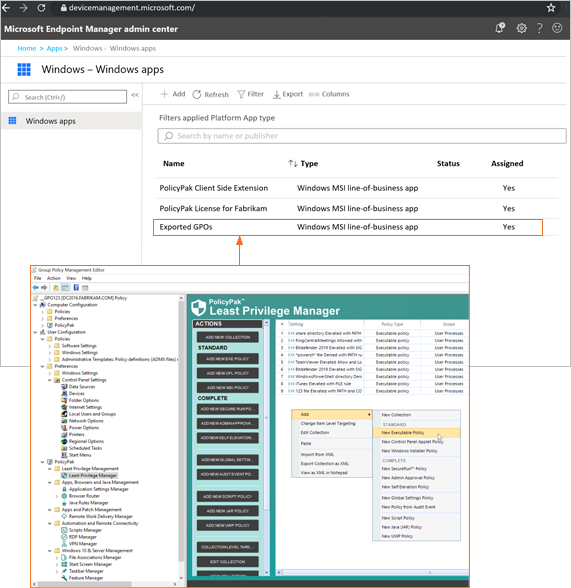Click the Export download arrow icon

(276, 94)
